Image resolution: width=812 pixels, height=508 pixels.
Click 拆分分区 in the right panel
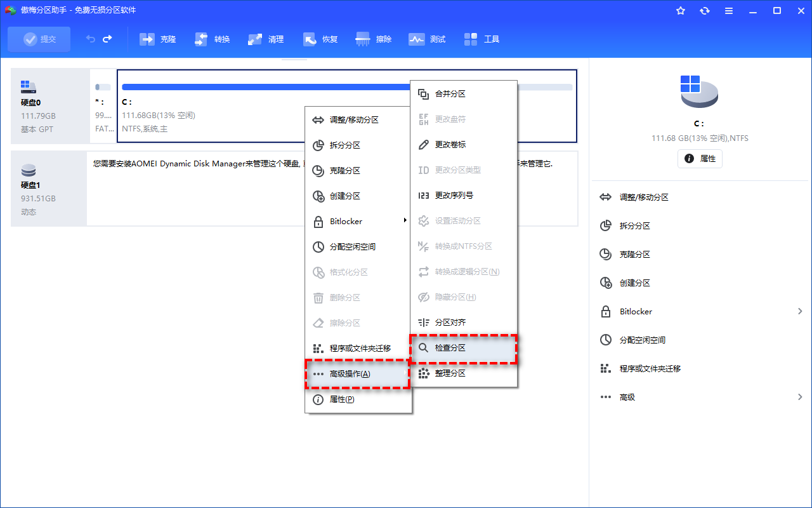(x=634, y=226)
